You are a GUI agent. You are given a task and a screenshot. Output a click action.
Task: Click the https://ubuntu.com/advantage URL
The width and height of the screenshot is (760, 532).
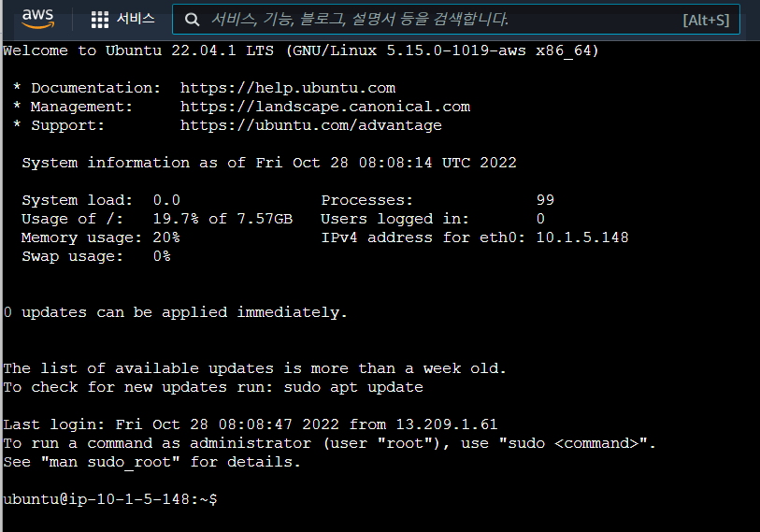coord(310,125)
